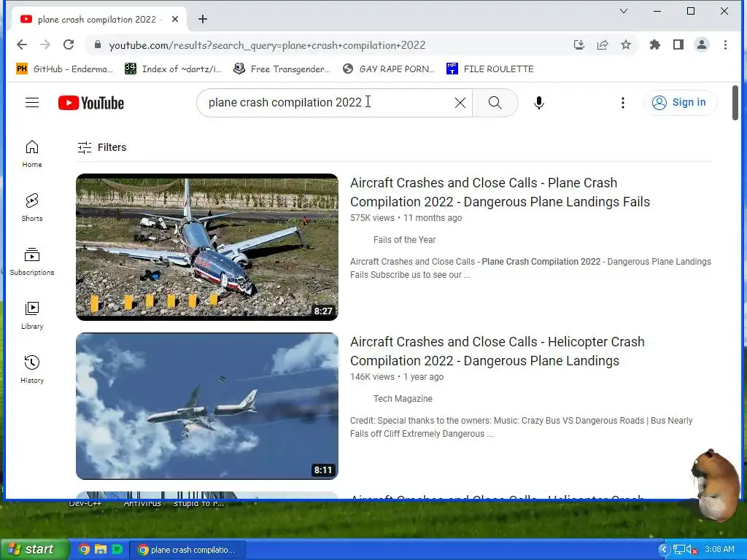Screen dimensions: 747x560
Task: Open the folder icon in quick launch
Action: 101,549
